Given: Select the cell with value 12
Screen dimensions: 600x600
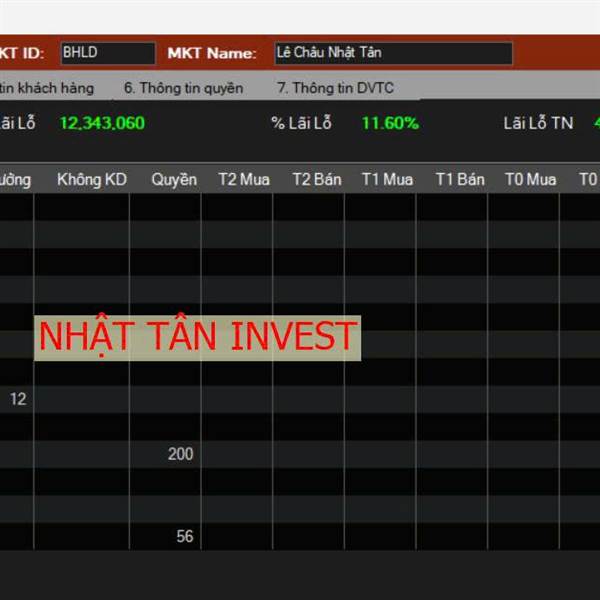Looking at the screenshot, I should click(16, 399).
